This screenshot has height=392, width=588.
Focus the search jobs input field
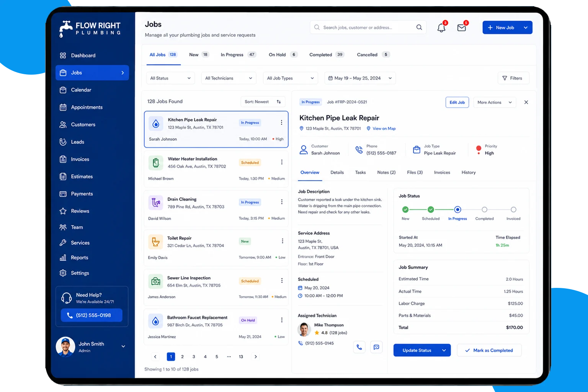click(368, 27)
